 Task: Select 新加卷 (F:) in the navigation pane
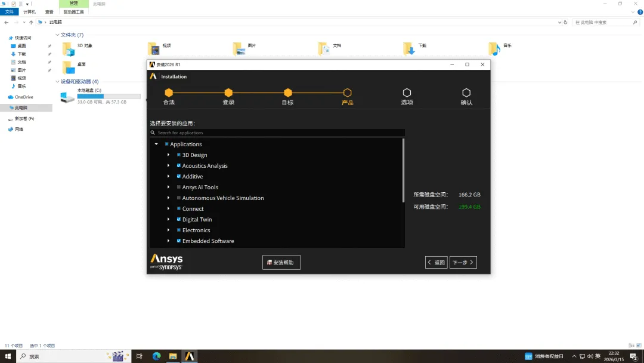(24, 118)
